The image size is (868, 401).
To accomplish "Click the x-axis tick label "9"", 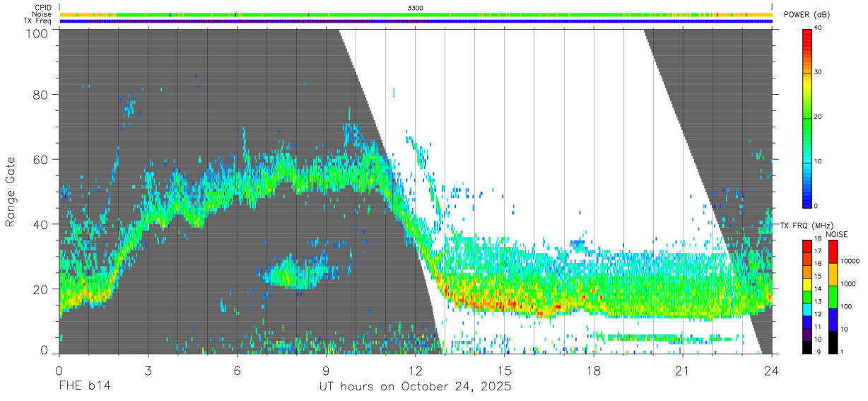I will pyautogui.click(x=326, y=371).
